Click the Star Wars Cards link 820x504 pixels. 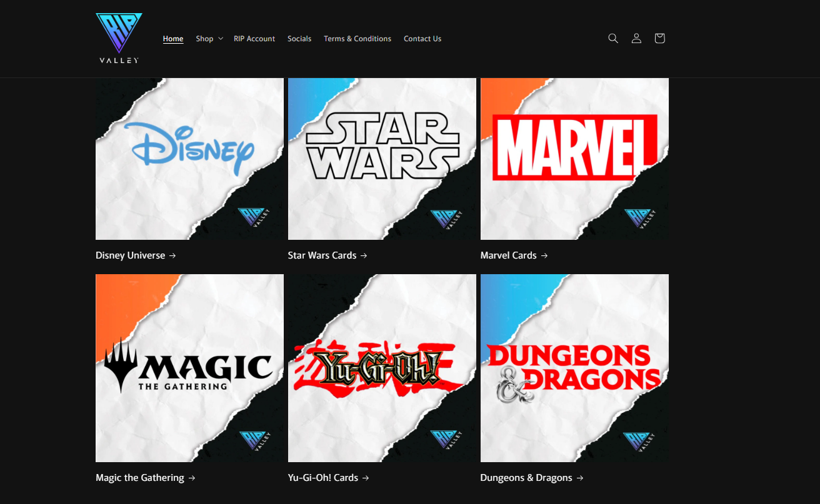327,255
